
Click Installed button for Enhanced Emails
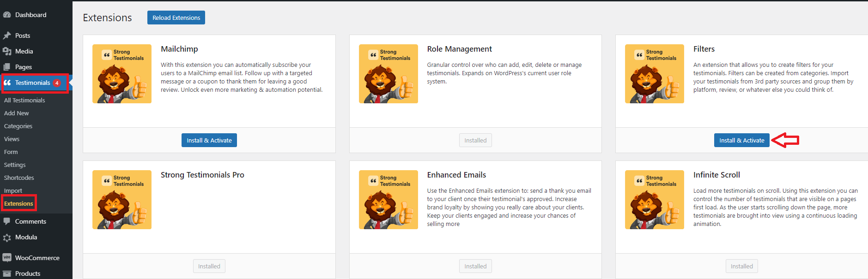pyautogui.click(x=475, y=266)
